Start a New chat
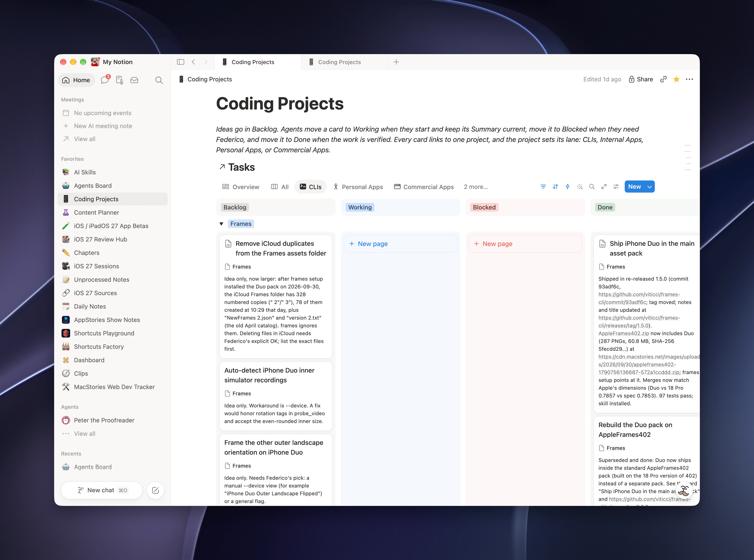754x560 pixels. (102, 490)
